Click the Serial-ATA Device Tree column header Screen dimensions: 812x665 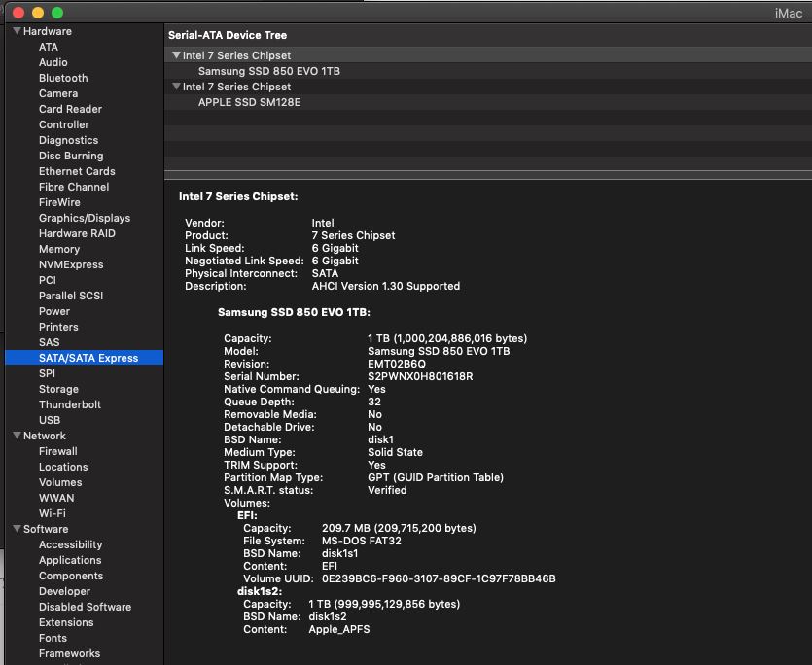pyautogui.click(x=228, y=35)
